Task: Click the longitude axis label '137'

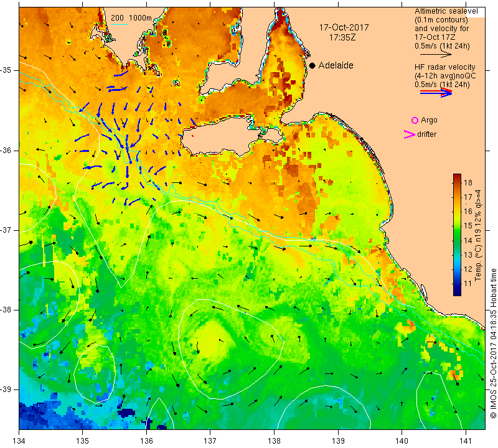Action: coord(210,441)
